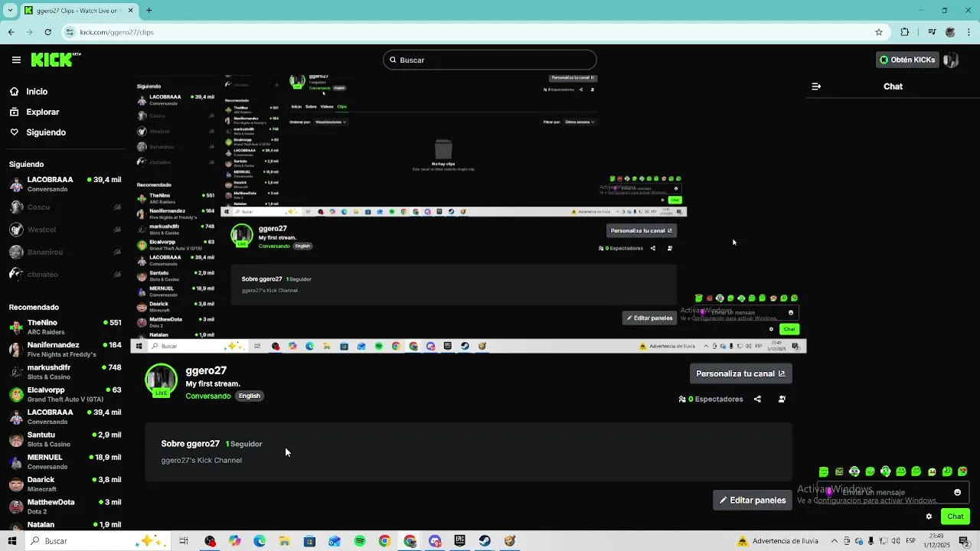The width and height of the screenshot is (980, 551).
Task: Open a new browser tab
Action: point(149,10)
